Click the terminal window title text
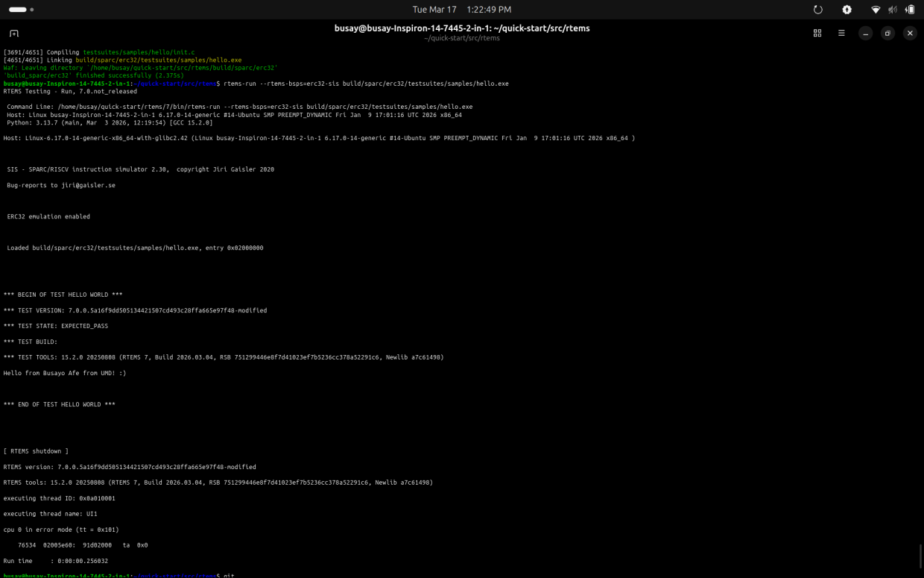Image resolution: width=924 pixels, height=578 pixels. [x=461, y=28]
